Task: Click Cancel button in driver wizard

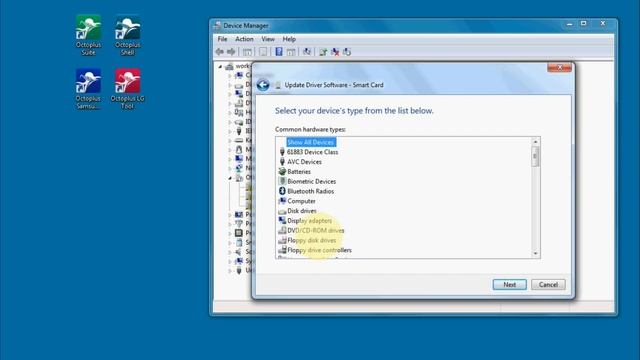Action: click(x=548, y=284)
